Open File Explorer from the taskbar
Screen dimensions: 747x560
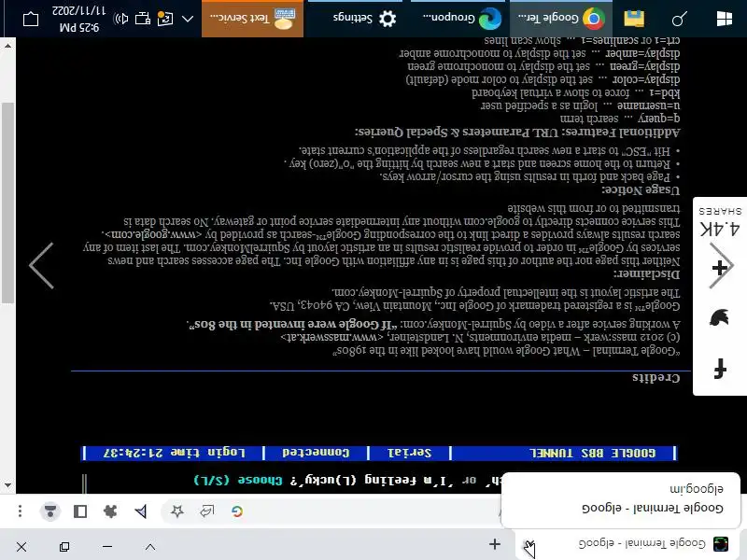(x=634, y=19)
